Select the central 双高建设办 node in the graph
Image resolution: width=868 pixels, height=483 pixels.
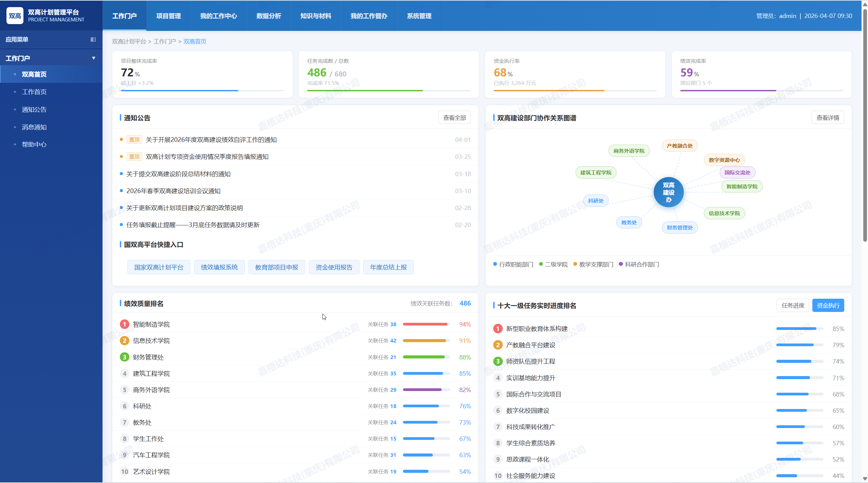(668, 192)
